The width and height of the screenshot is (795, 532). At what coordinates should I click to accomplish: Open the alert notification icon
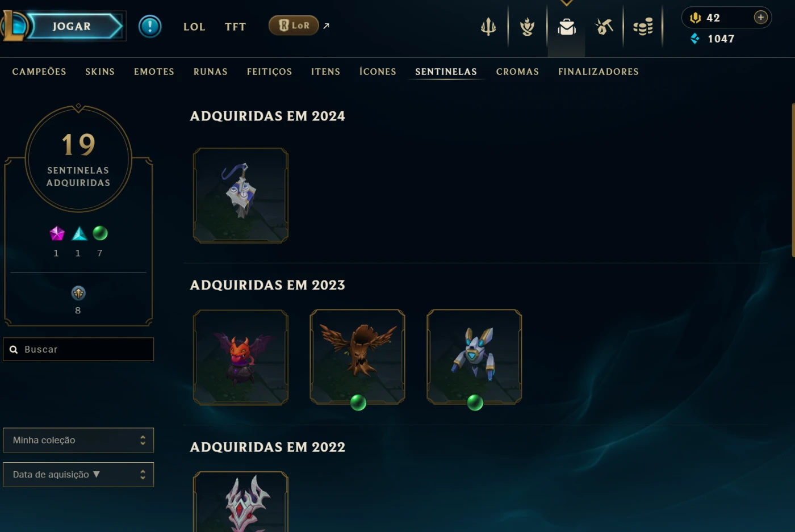(150, 26)
